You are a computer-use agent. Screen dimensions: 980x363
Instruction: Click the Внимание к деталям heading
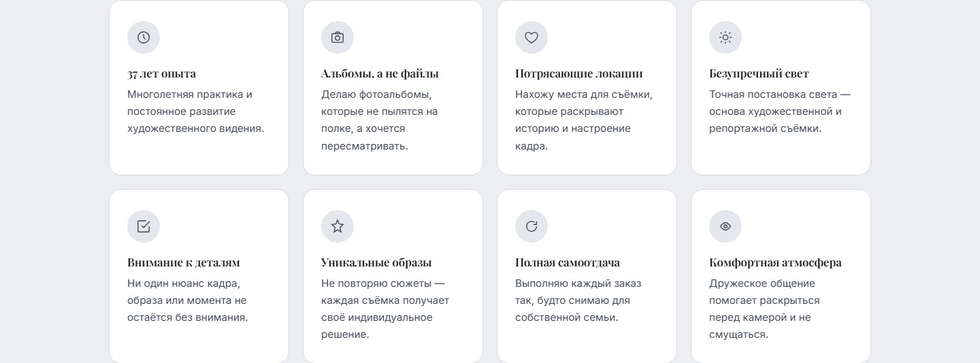pos(184,262)
